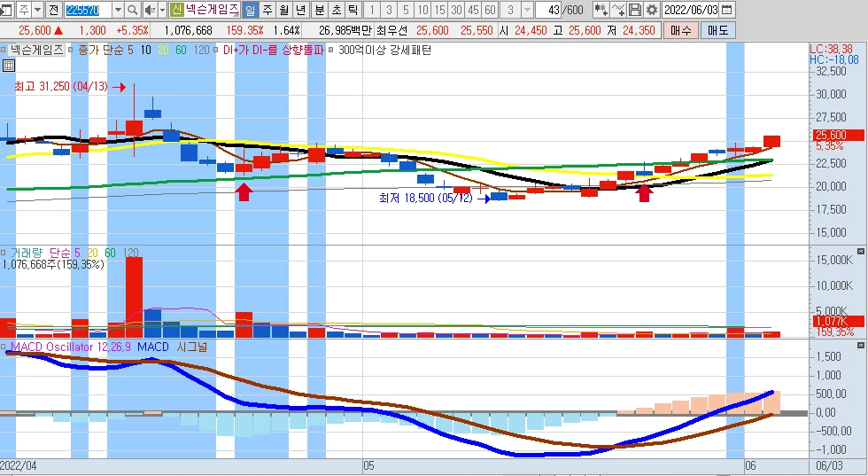Click the DI+가 DI-를 상향돌파 signal legend
The width and height of the screenshot is (868, 476).
(x=273, y=50)
